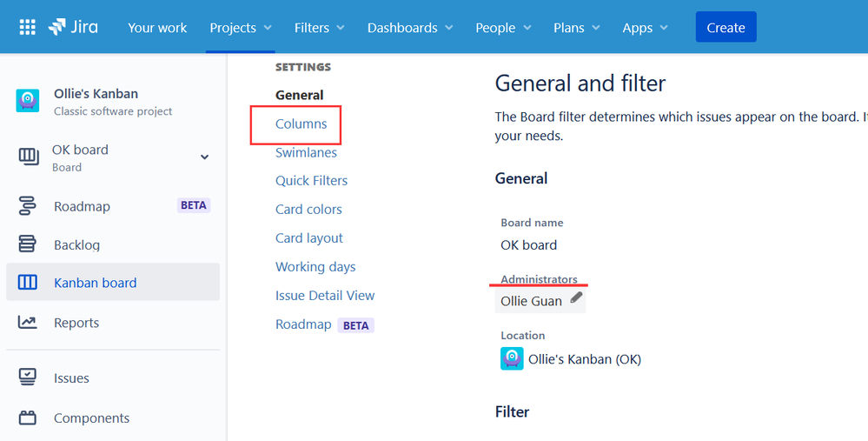
Task: Open the Projects dropdown menu
Action: coord(241,28)
